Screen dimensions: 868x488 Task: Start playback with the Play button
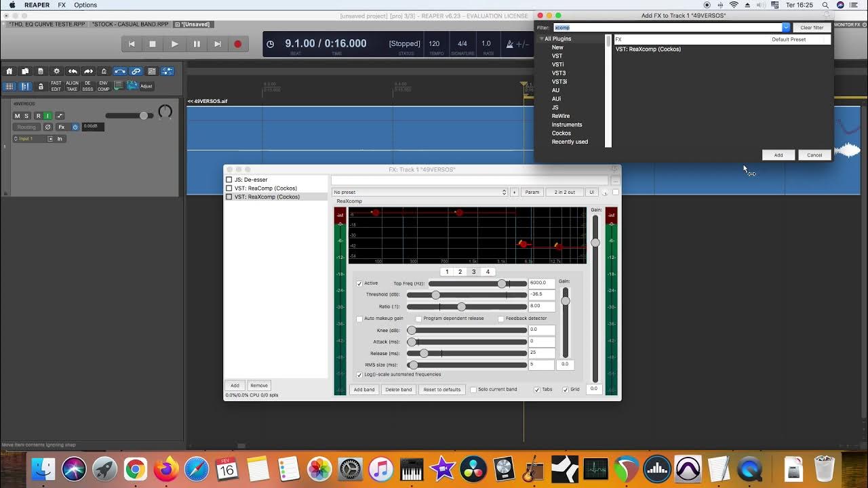(x=174, y=44)
